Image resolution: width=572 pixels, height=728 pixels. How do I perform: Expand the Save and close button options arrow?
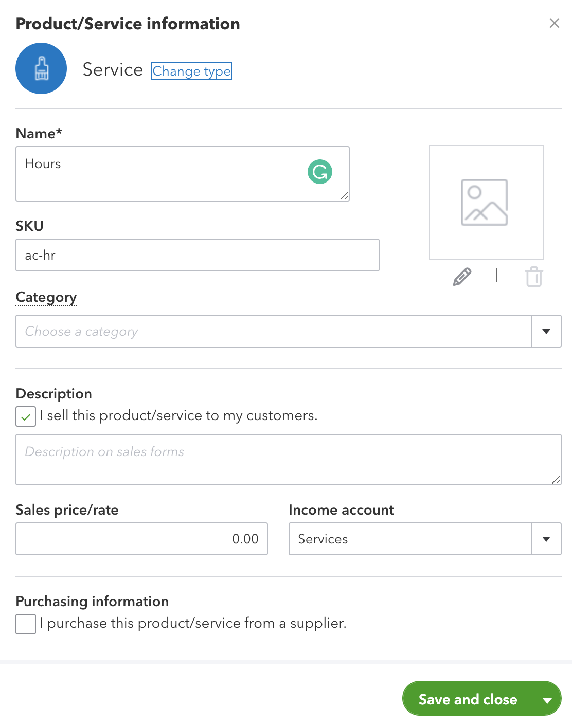tap(547, 699)
